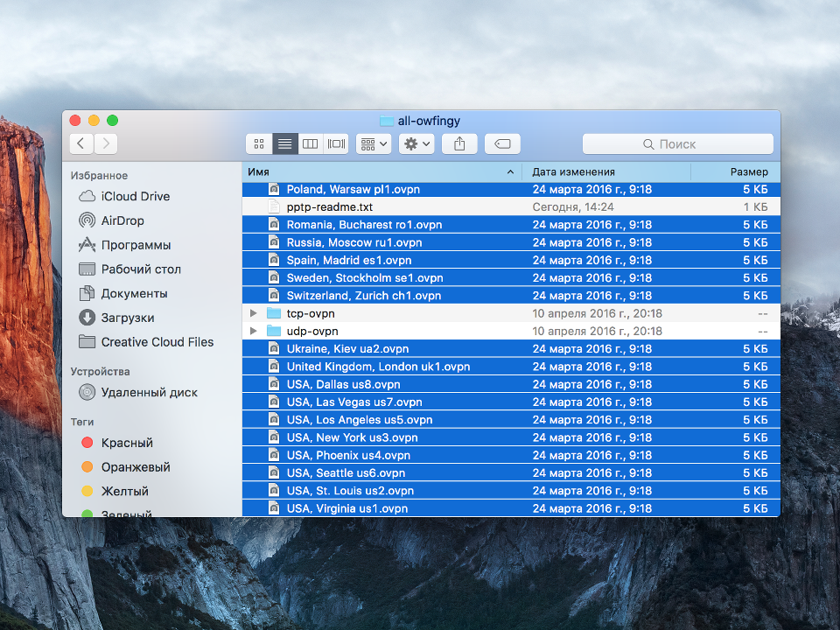Select Ukraine, Kiev ua2.ovpn file
The height and width of the screenshot is (630, 840).
point(511,349)
